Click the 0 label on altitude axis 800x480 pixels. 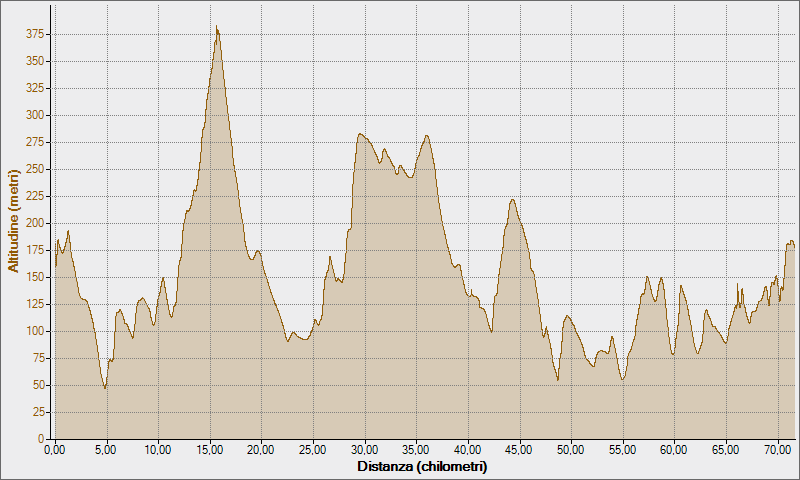point(41,439)
